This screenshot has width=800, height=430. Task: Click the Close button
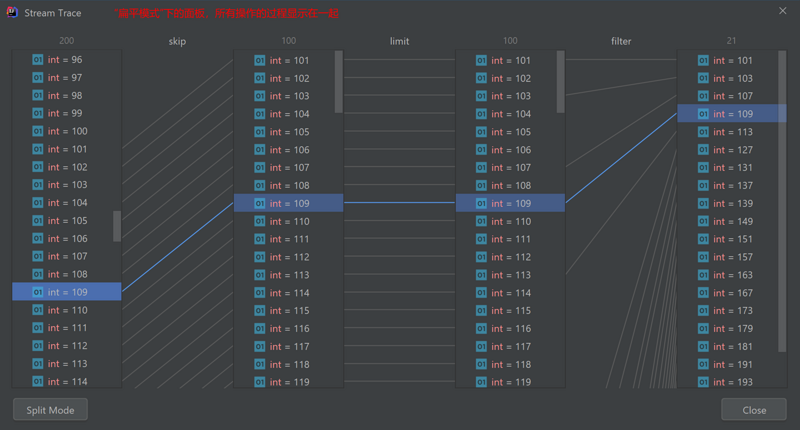click(x=754, y=410)
